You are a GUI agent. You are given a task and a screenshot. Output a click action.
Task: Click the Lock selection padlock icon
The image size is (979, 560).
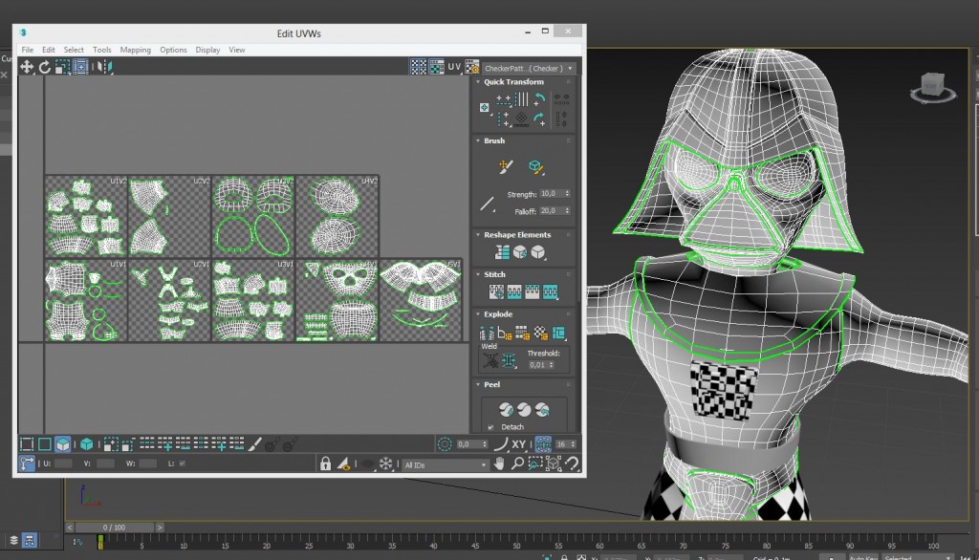[325, 464]
